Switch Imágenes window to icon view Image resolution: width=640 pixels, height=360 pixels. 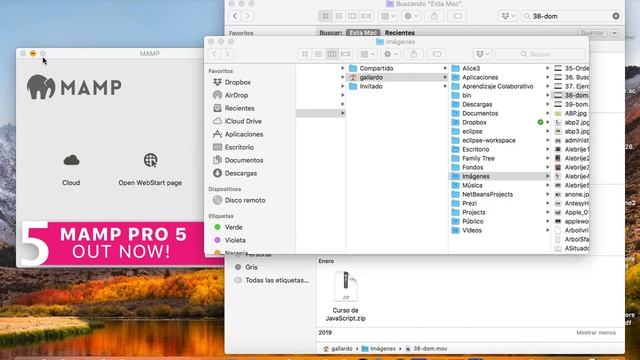(305, 54)
